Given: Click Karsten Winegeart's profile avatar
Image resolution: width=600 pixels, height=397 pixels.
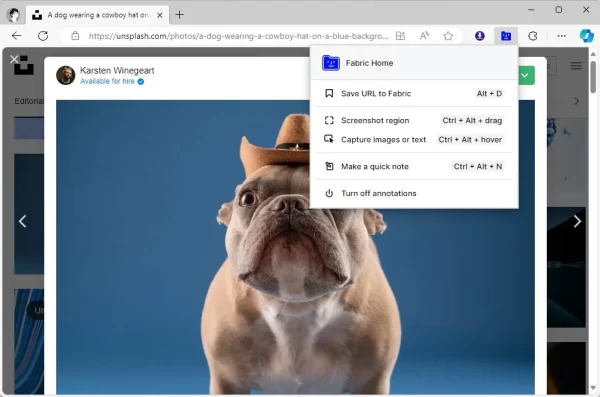Looking at the screenshot, I should click(65, 75).
